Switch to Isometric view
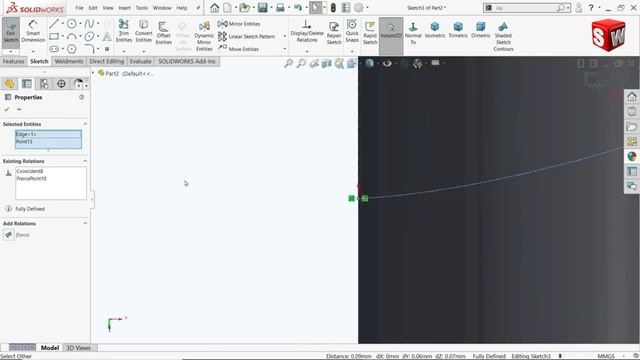The height and width of the screenshot is (360, 640). (435, 30)
